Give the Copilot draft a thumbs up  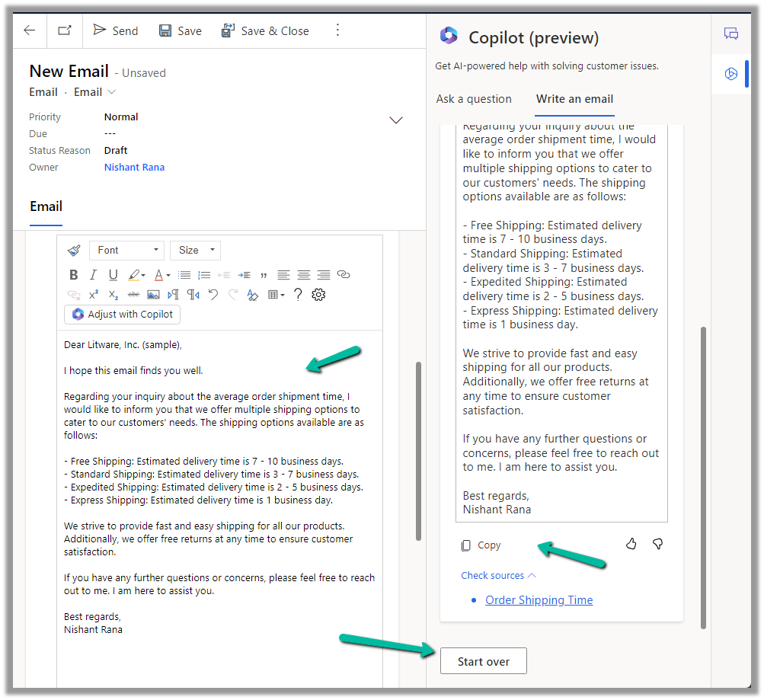[631, 544]
